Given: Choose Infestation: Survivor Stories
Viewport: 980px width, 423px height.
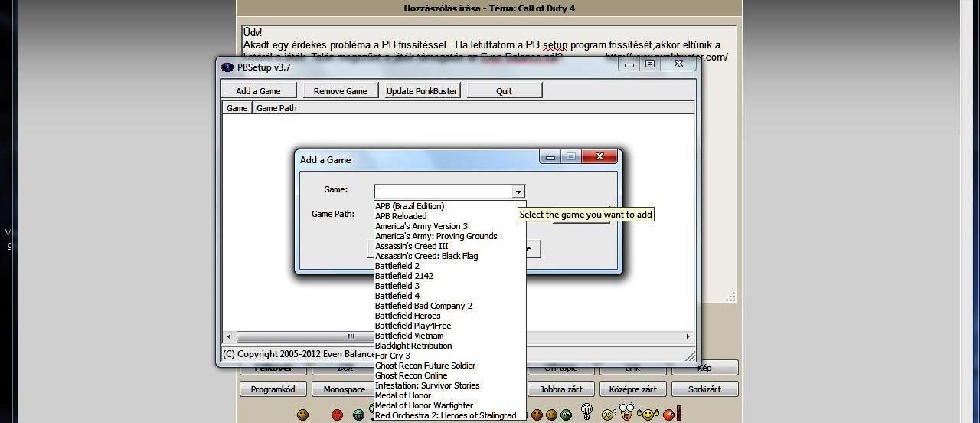Looking at the screenshot, I should click(x=449, y=385).
